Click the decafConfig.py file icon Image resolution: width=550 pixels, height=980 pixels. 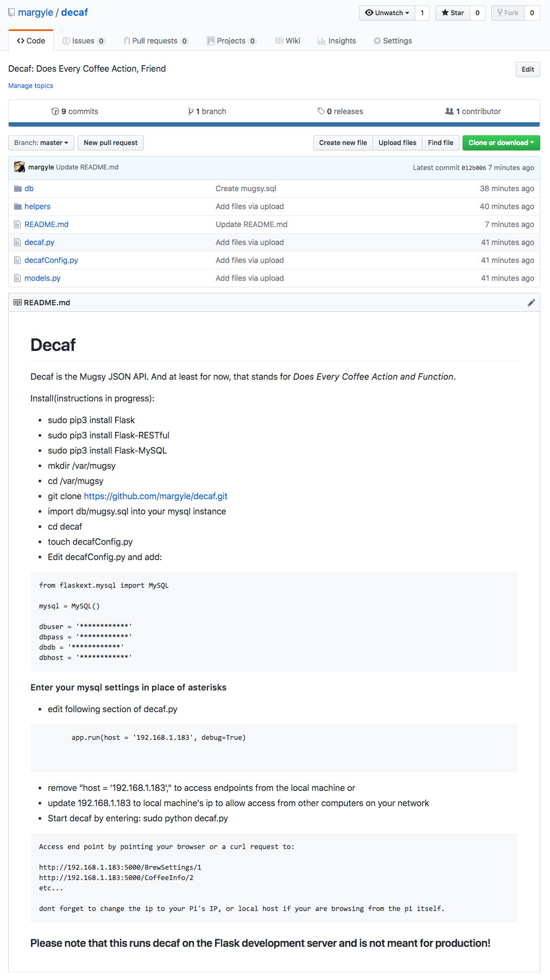17,260
